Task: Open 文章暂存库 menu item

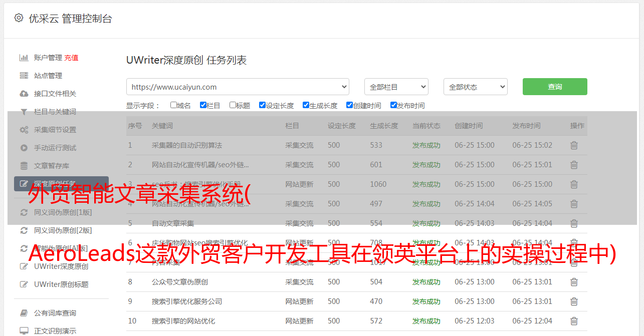Action: 52,166
